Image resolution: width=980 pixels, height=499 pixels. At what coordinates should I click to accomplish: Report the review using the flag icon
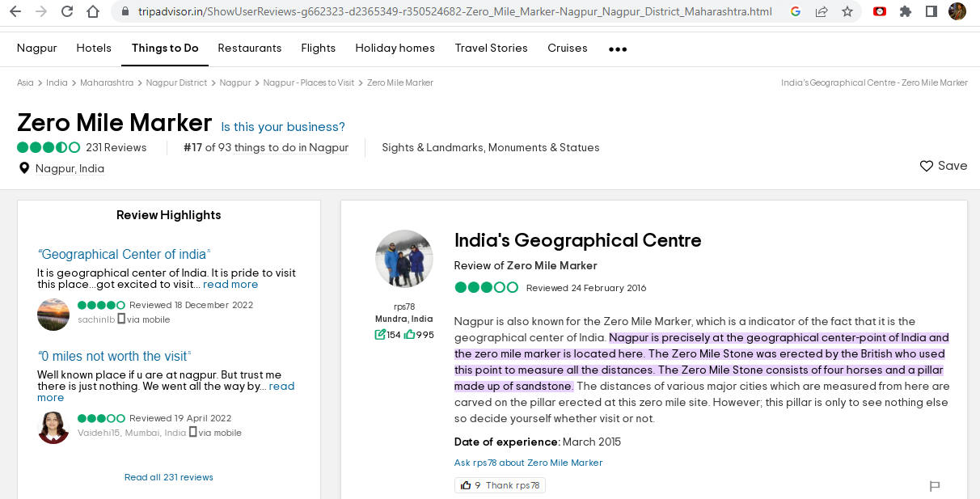[935, 486]
